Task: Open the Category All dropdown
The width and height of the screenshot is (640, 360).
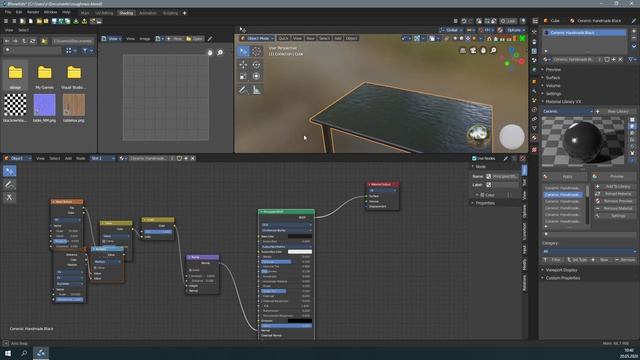Action: click(589, 251)
